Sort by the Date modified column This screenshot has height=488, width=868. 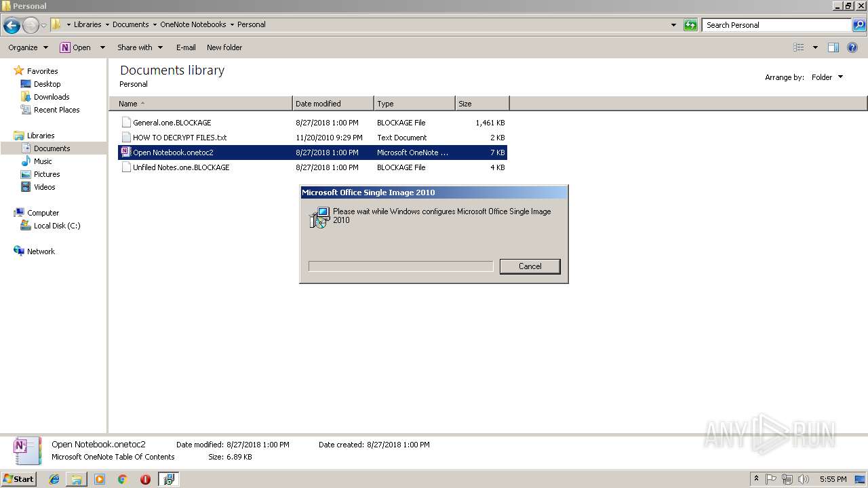333,104
